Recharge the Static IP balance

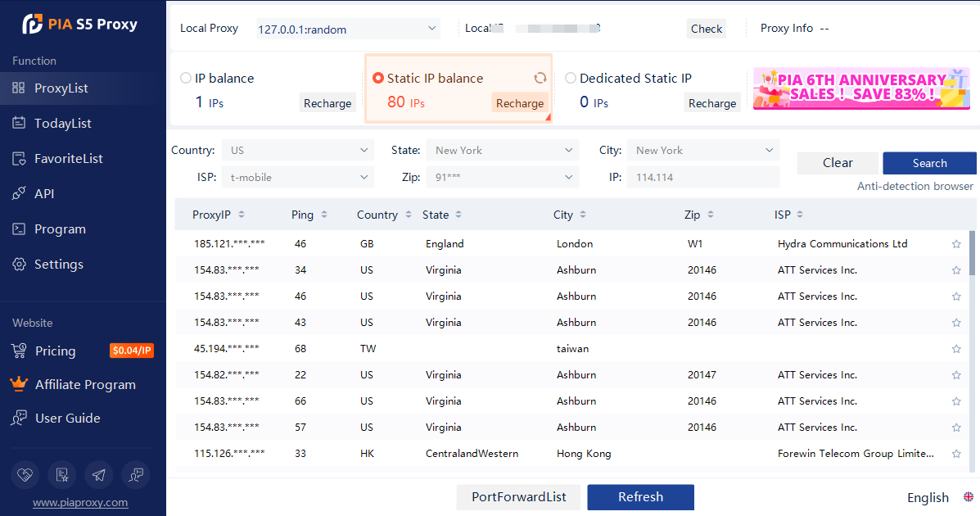[520, 103]
